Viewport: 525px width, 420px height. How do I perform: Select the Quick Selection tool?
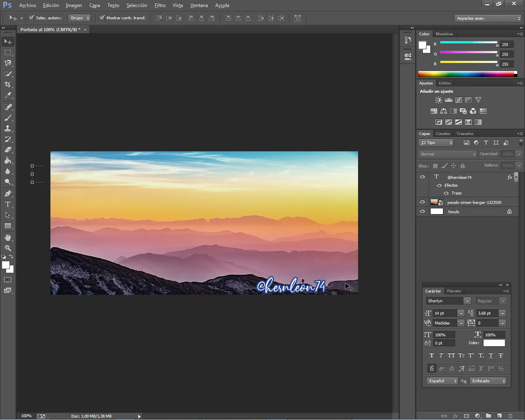pyautogui.click(x=8, y=74)
